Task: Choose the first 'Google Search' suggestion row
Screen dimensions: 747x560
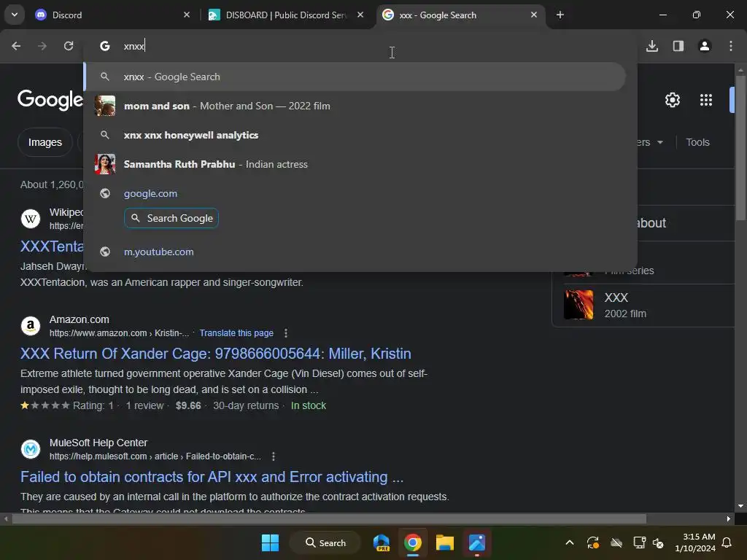Action: point(355,77)
